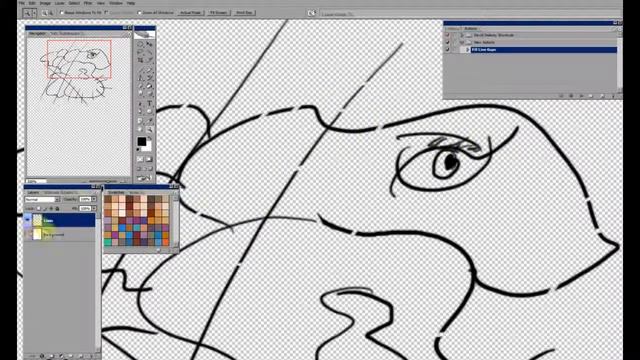Open the white background color picker
The height and width of the screenshot is (360, 640).
click(149, 147)
